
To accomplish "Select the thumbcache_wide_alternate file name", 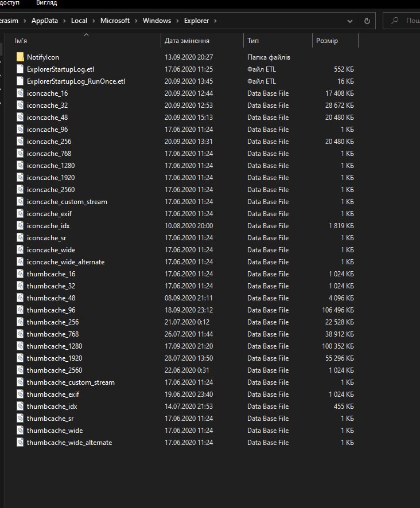I will click(69, 443).
